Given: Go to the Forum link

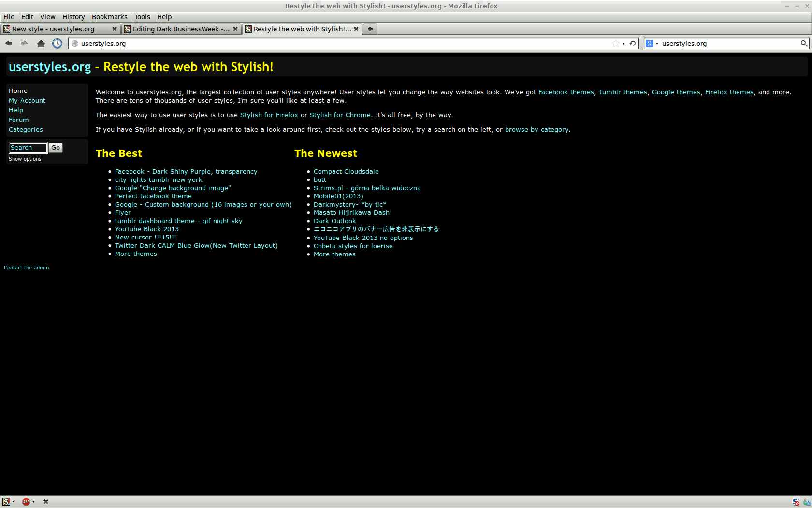Looking at the screenshot, I should (x=19, y=120).
